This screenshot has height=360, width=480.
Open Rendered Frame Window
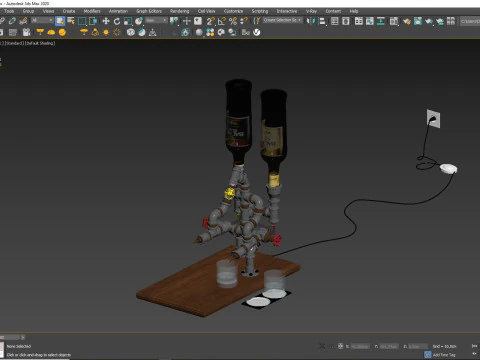coord(418,21)
